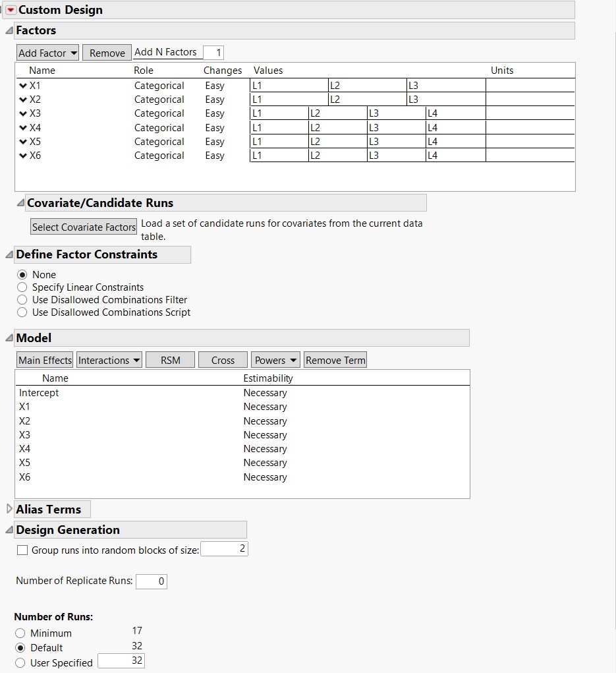Image resolution: width=616 pixels, height=673 pixels.
Task: Collapse the Design Generation section triangle
Action: (9, 530)
